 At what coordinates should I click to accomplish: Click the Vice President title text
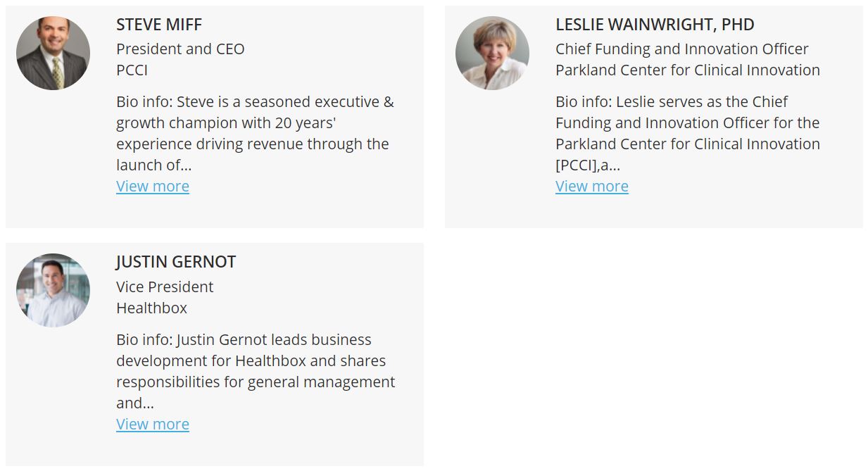(165, 287)
